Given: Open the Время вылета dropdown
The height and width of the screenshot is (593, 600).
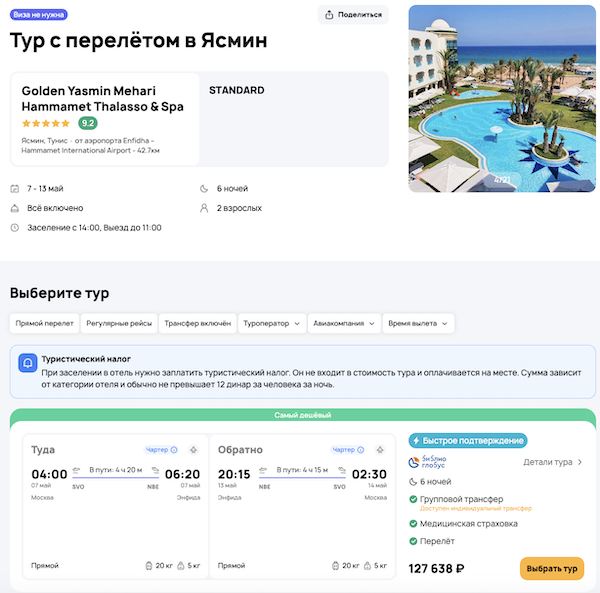Looking at the screenshot, I should click(x=418, y=323).
